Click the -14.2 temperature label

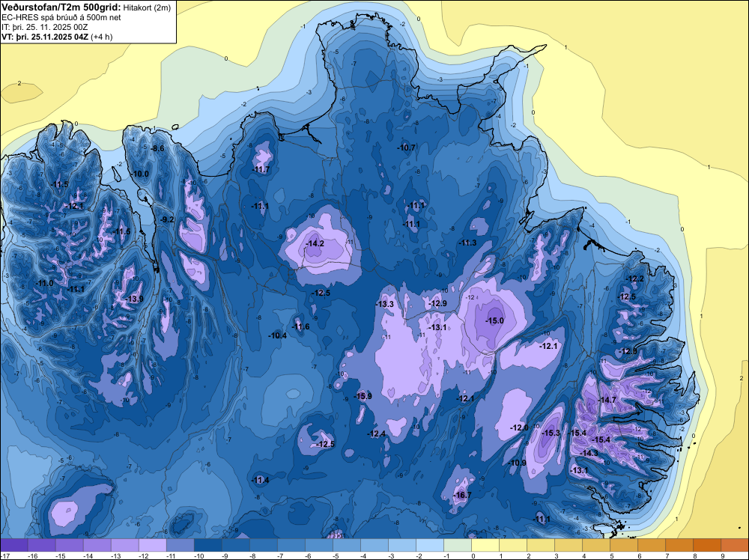(x=315, y=243)
